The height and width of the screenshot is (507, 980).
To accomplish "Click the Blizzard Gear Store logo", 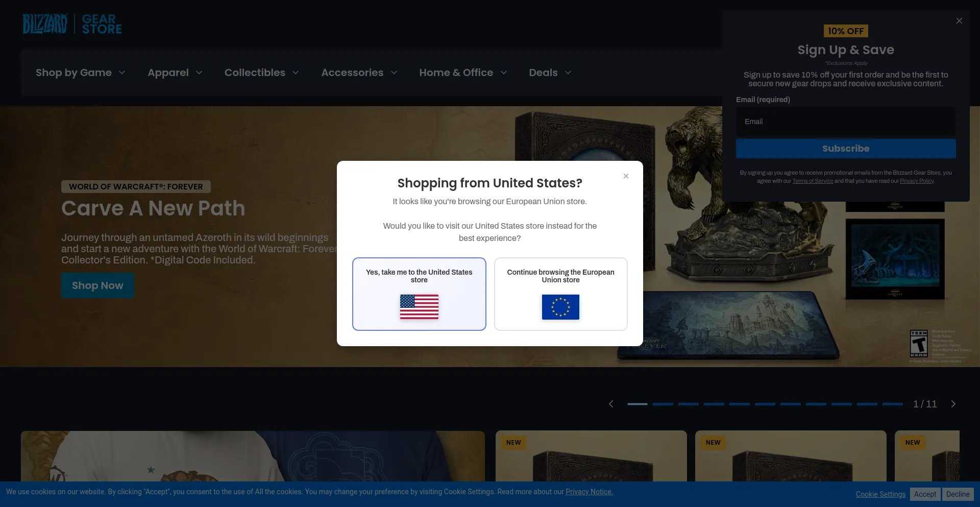I will pos(72,24).
